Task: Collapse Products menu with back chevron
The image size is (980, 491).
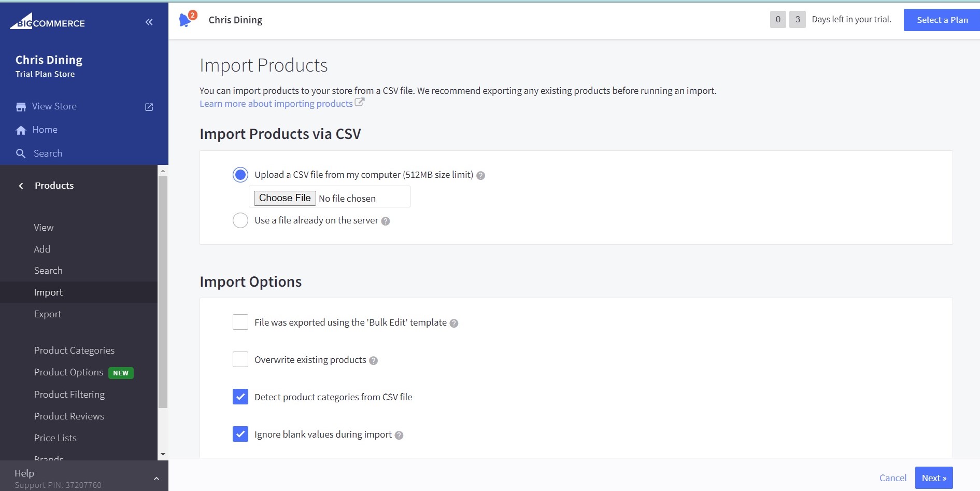Action: pos(21,186)
